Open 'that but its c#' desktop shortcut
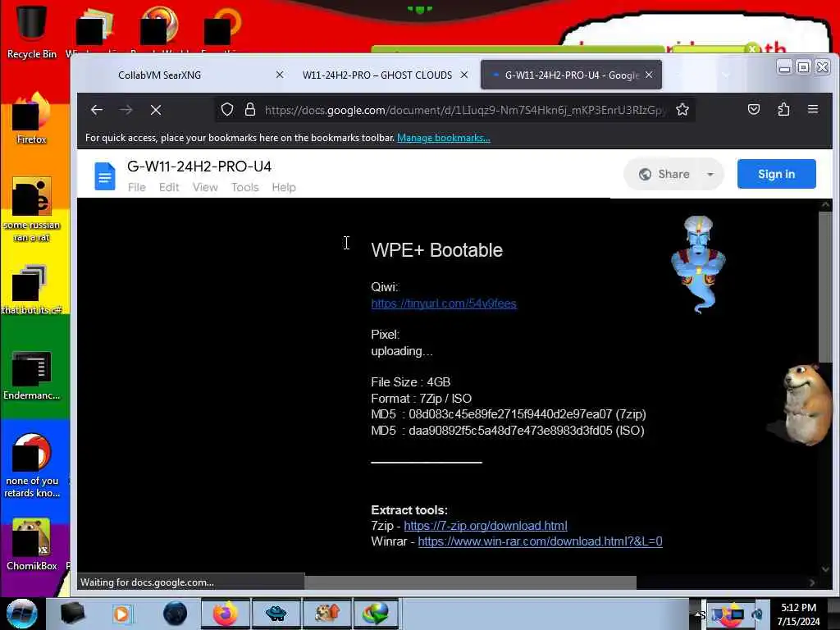 31,290
